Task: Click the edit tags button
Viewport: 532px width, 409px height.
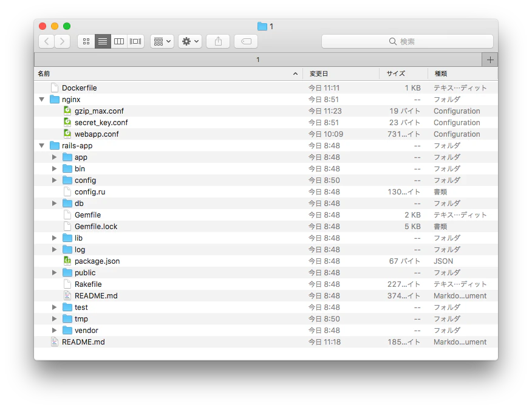Action: click(x=246, y=41)
